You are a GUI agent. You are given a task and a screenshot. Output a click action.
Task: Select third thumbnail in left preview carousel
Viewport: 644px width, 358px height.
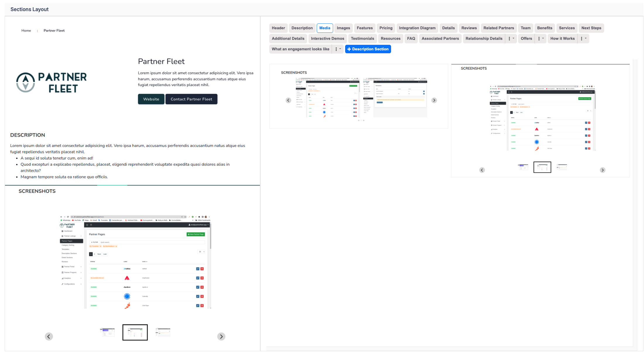pyautogui.click(x=163, y=332)
